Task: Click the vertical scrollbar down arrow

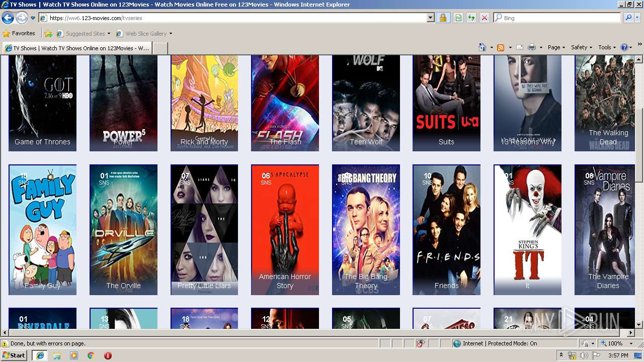Action: pyautogui.click(x=639, y=325)
